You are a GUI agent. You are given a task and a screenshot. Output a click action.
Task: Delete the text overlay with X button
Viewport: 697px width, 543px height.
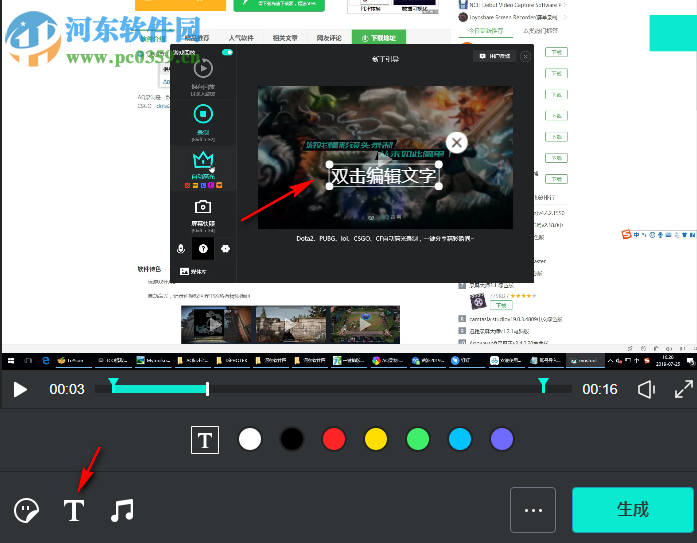[457, 143]
